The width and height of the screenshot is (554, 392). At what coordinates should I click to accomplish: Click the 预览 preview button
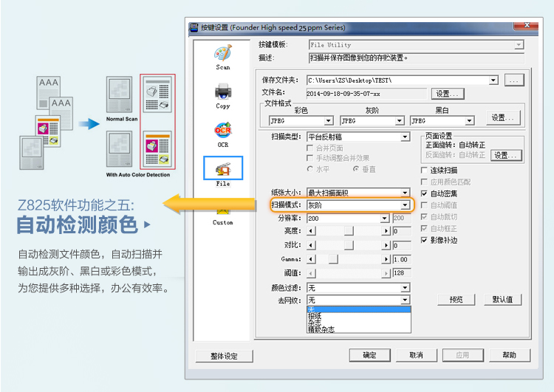point(456,300)
